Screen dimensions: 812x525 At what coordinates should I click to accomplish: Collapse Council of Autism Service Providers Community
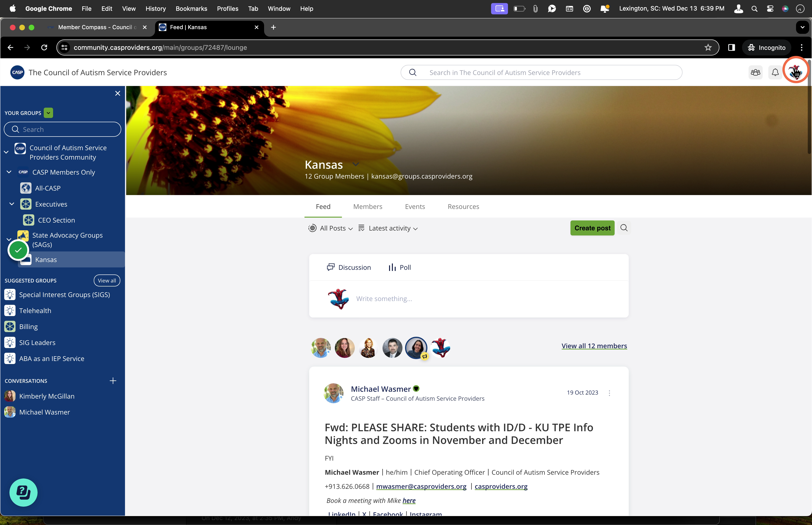tap(6, 152)
